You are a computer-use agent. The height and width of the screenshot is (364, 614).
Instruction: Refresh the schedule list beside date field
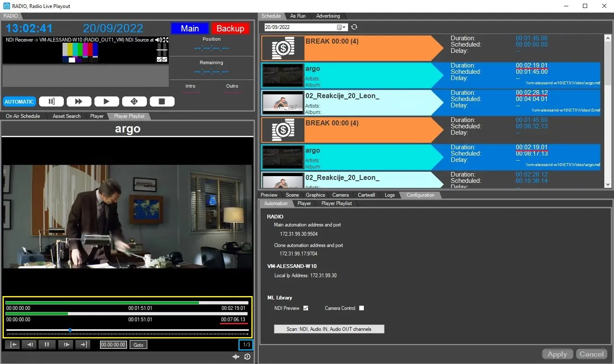point(354,27)
